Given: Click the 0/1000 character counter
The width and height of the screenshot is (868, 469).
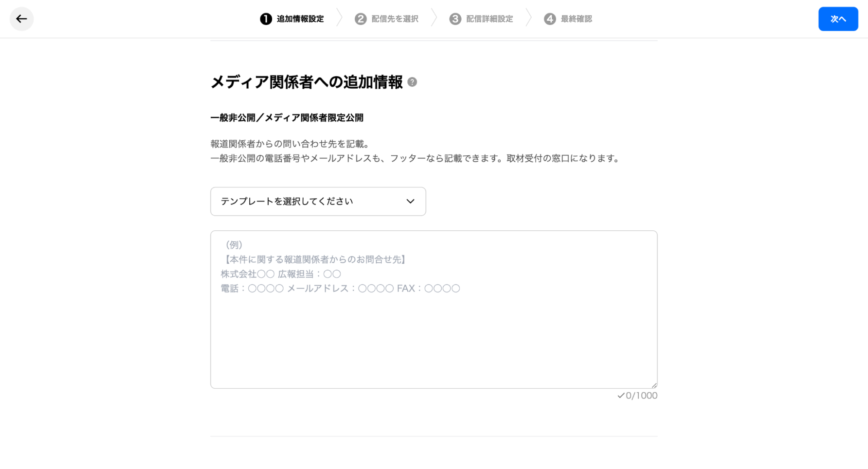Looking at the screenshot, I should point(641,395).
